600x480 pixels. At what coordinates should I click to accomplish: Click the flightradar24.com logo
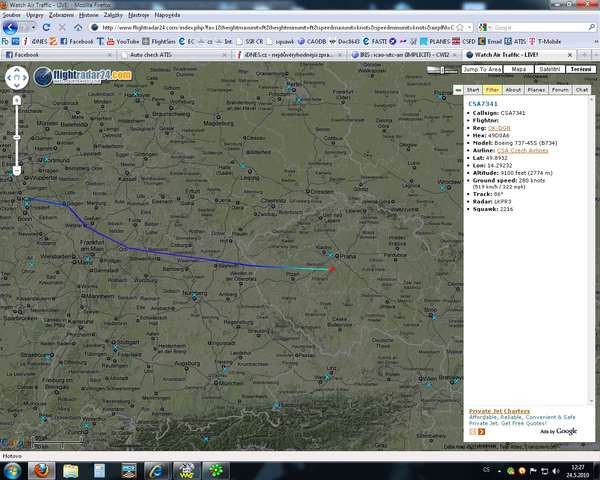83,76
